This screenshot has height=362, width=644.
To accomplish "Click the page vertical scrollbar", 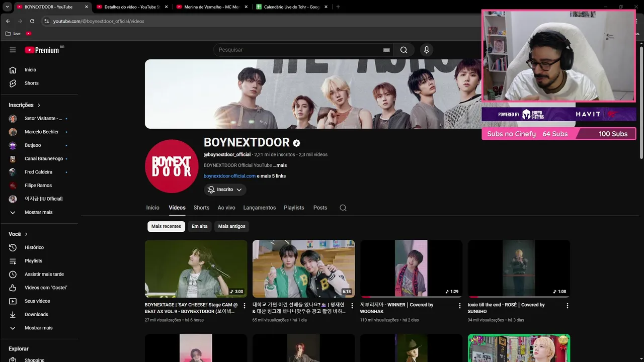I will (x=641, y=103).
